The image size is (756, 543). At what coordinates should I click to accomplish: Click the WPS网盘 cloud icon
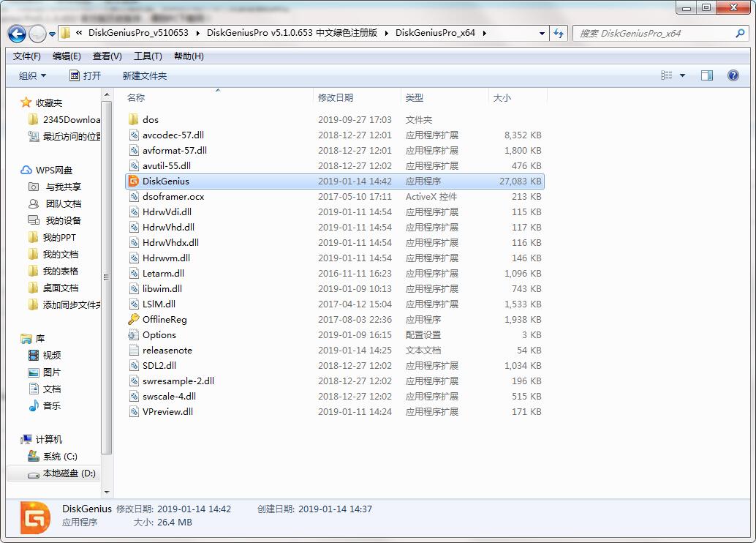[x=26, y=171]
